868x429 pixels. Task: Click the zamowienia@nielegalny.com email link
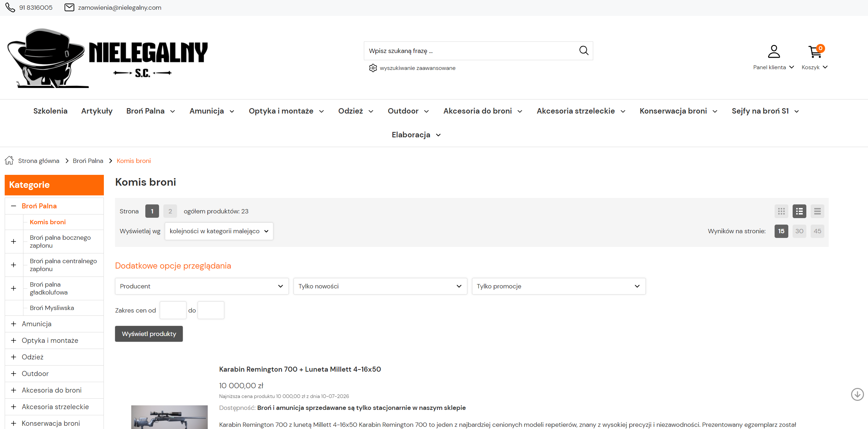[120, 8]
